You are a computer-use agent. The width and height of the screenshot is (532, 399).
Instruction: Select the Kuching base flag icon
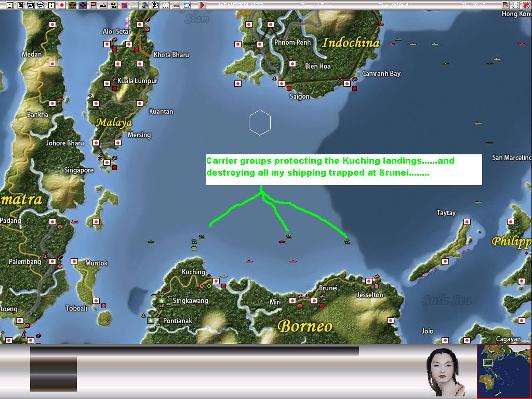tap(216, 281)
